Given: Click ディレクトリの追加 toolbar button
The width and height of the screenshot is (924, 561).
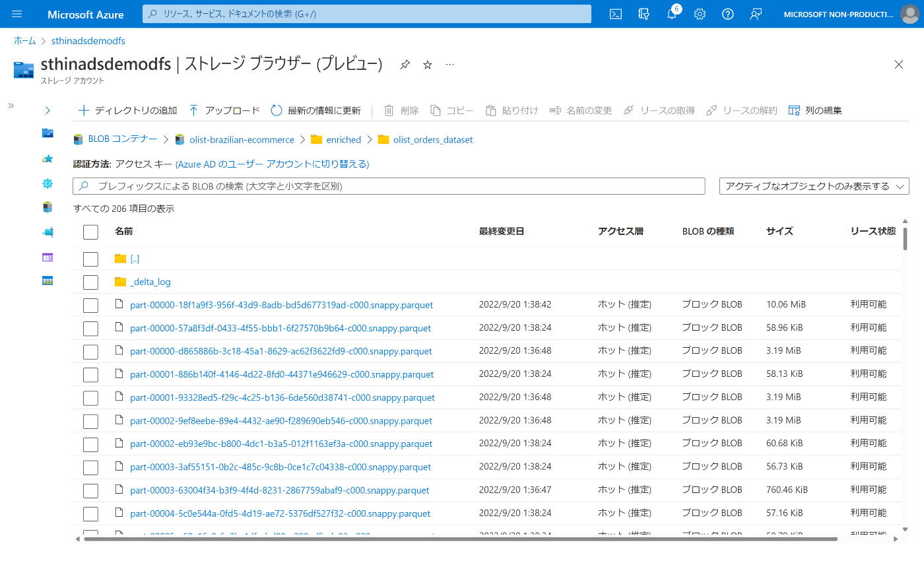Looking at the screenshot, I should [128, 111].
